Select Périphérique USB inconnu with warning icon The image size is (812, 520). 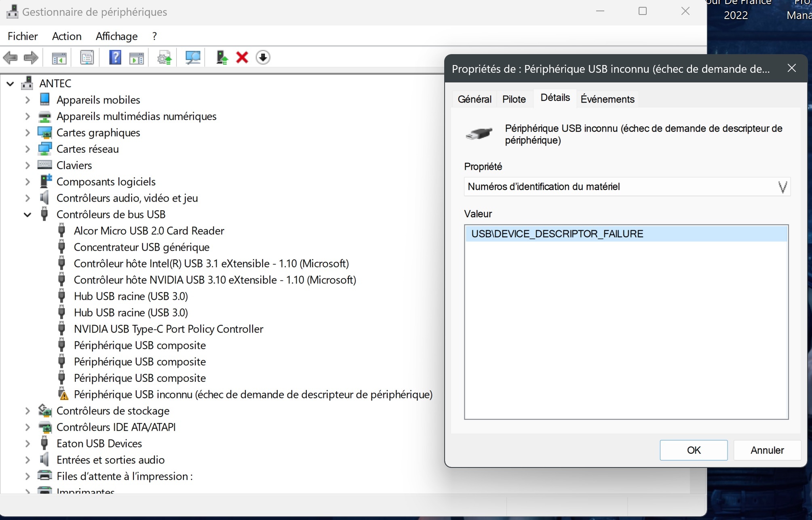pos(253,394)
